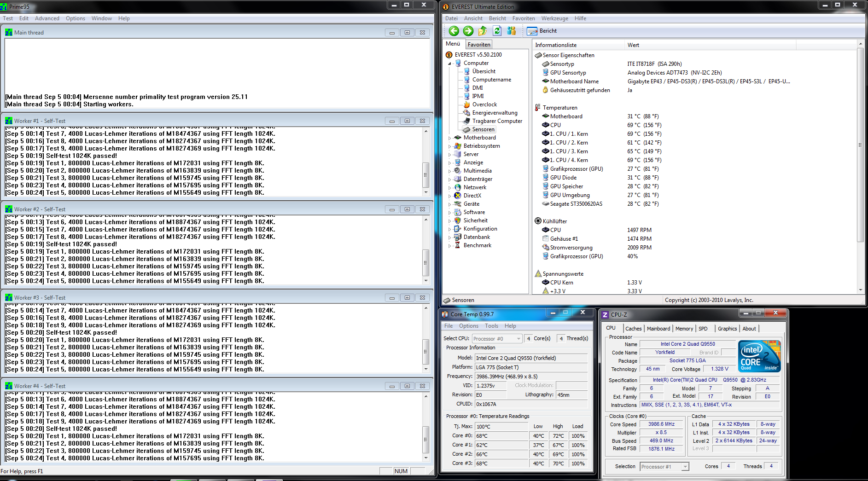The image size is (868, 481).
Task: Expand the Betriebssystem tree node
Action: (450, 146)
